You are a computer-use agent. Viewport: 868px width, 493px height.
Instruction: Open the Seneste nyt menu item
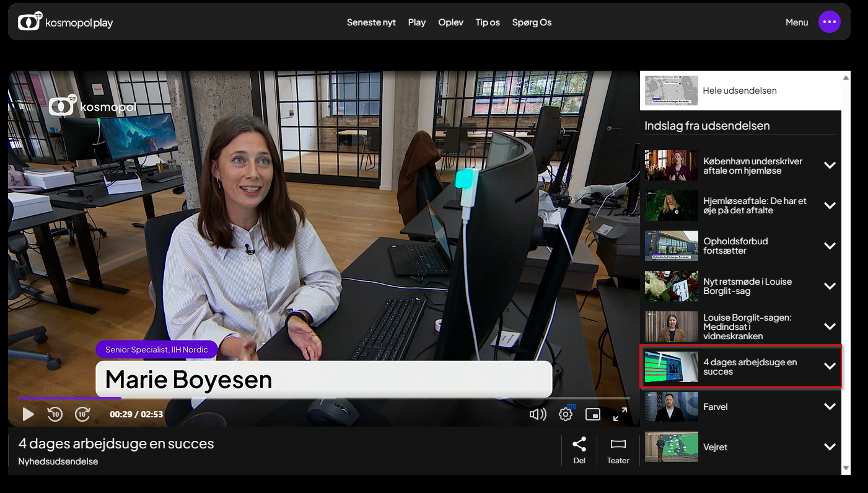(x=371, y=22)
